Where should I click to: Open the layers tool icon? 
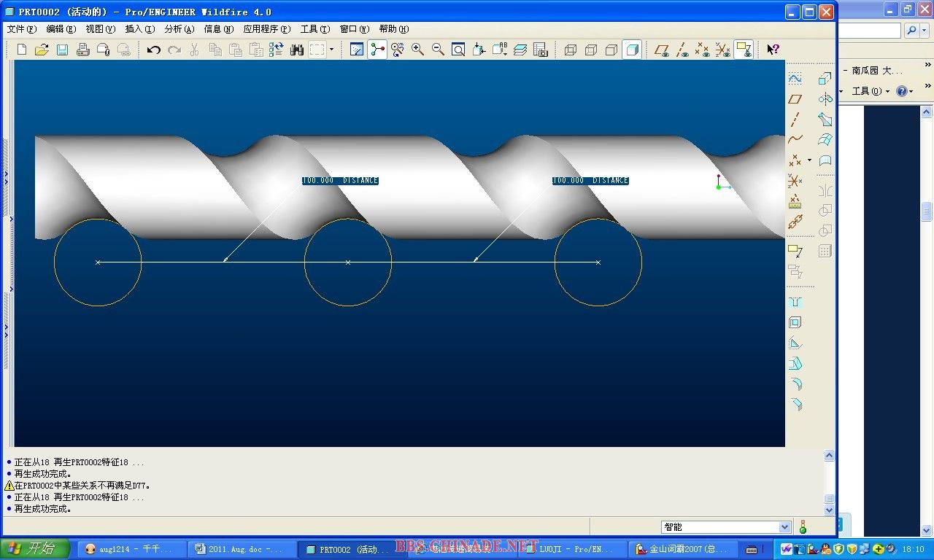520,50
